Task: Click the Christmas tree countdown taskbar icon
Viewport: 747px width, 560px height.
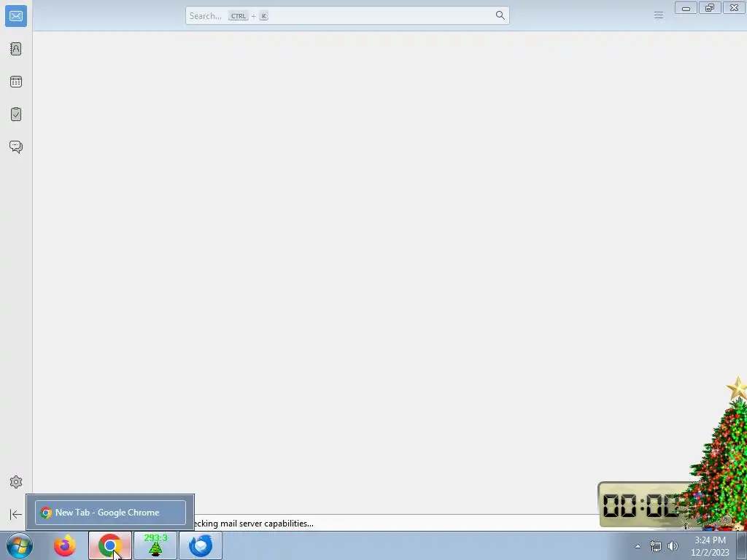Action: tap(155, 545)
